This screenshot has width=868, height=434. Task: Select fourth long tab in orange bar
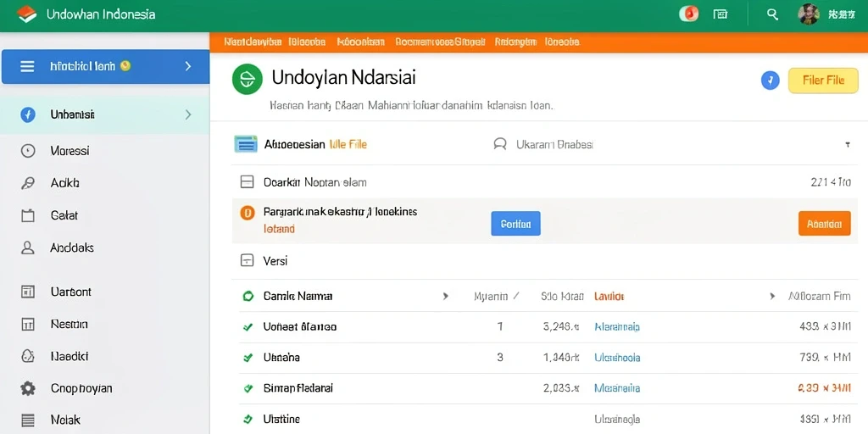coord(440,42)
